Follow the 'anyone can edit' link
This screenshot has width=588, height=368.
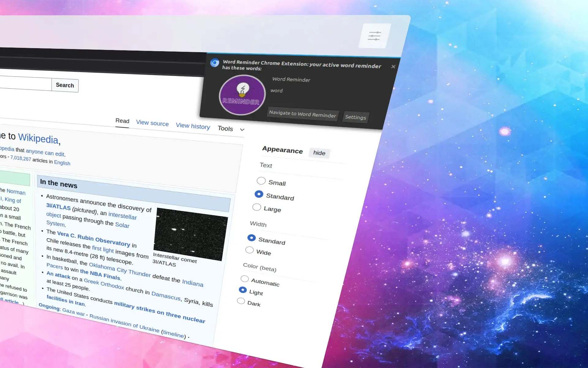pyautogui.click(x=45, y=152)
